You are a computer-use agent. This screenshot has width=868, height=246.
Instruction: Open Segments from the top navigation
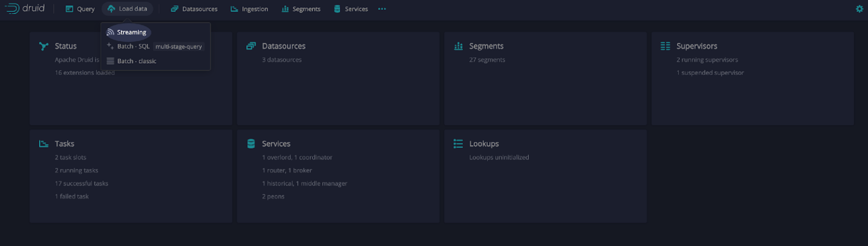(301, 9)
